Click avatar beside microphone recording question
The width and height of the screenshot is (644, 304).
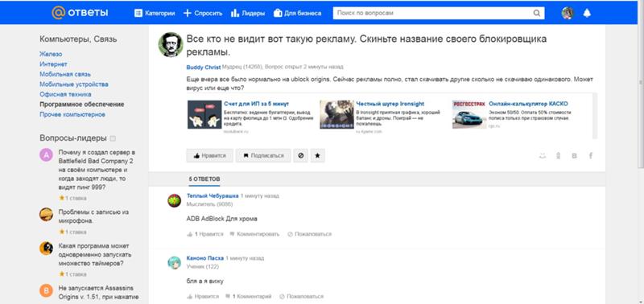(x=47, y=215)
